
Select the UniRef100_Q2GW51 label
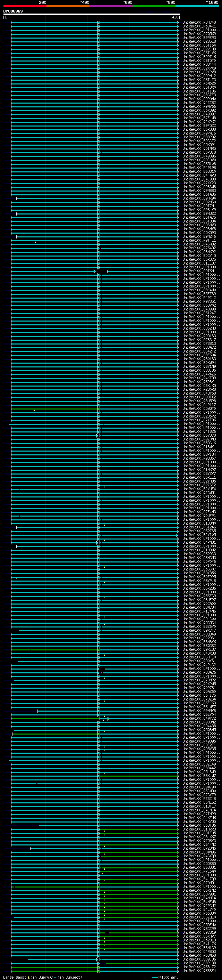[199, 493]
